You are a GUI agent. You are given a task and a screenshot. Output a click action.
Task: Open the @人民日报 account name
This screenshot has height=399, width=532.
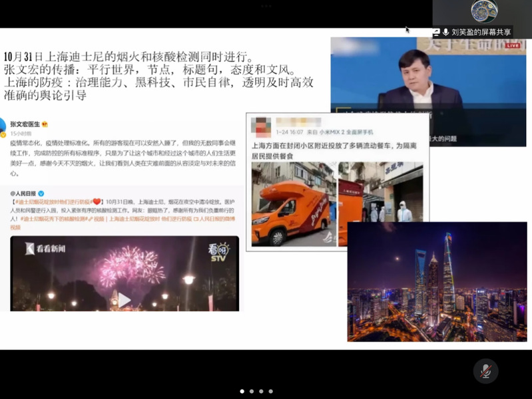(x=23, y=194)
